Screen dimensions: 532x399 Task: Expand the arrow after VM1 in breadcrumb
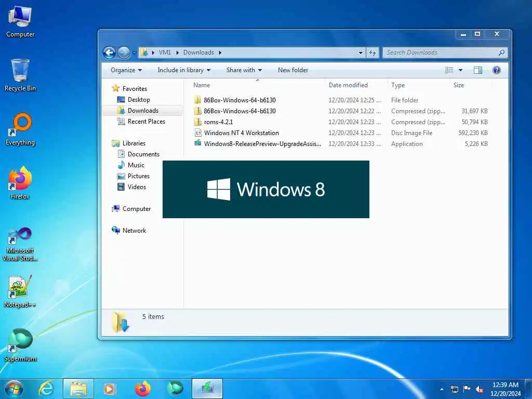[x=177, y=52]
